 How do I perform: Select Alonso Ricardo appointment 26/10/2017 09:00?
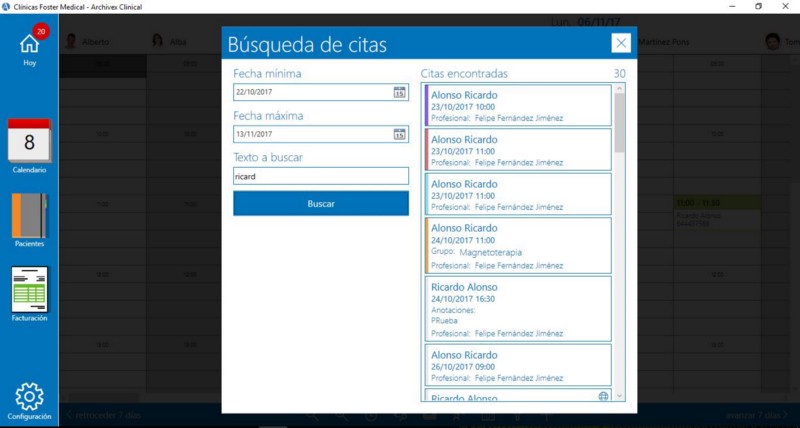[x=518, y=365]
